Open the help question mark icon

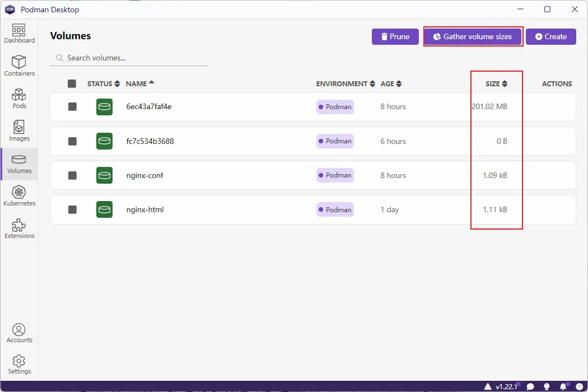(x=579, y=386)
